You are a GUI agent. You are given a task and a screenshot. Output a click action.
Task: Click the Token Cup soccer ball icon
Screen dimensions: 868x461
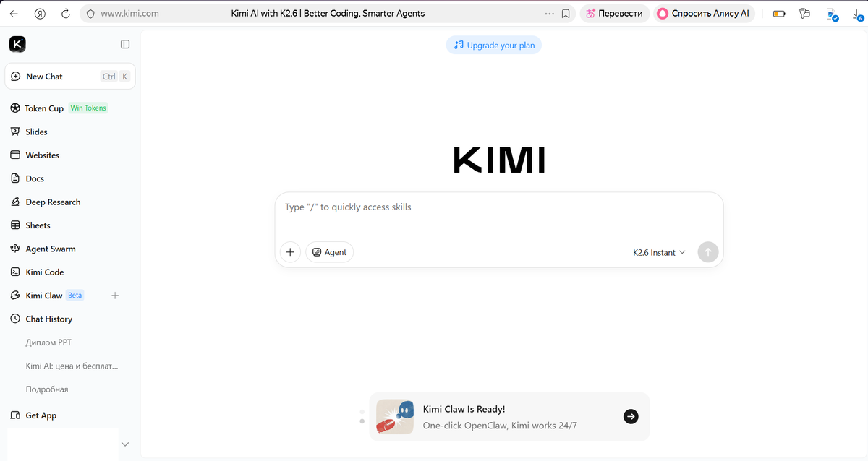[15, 108]
